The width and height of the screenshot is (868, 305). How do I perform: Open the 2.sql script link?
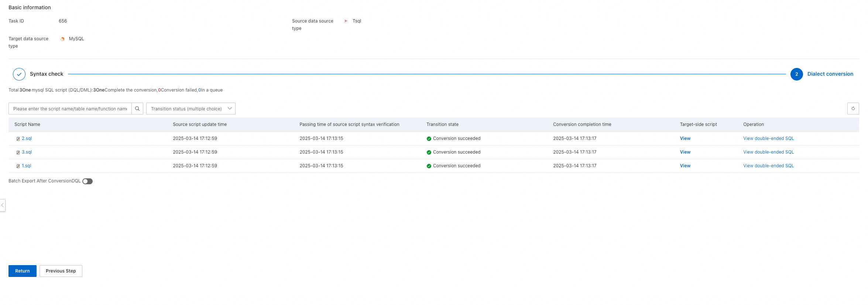pos(27,138)
